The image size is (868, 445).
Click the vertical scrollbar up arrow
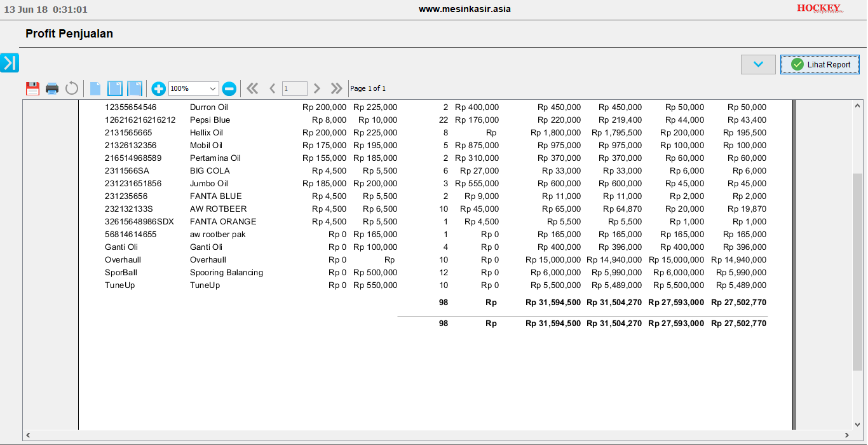click(857, 106)
